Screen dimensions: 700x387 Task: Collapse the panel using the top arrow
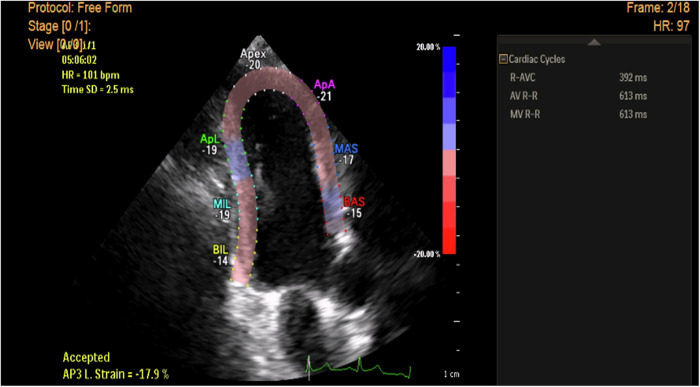pyautogui.click(x=594, y=42)
